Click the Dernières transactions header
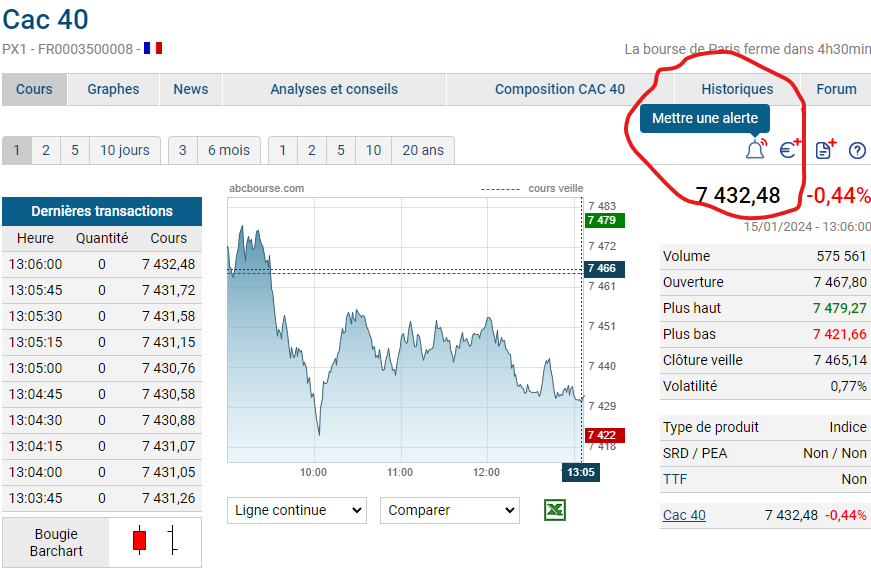This screenshot has height=568, width=871. coord(102,212)
